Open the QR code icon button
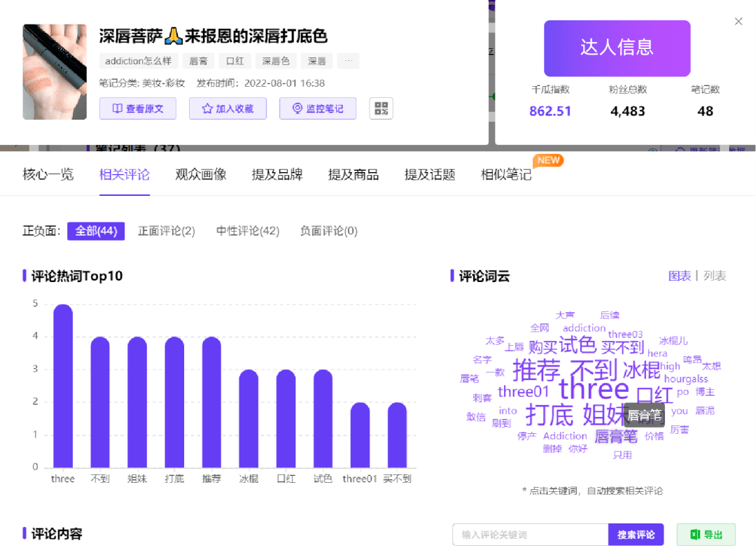The width and height of the screenshot is (756, 557). [381, 108]
